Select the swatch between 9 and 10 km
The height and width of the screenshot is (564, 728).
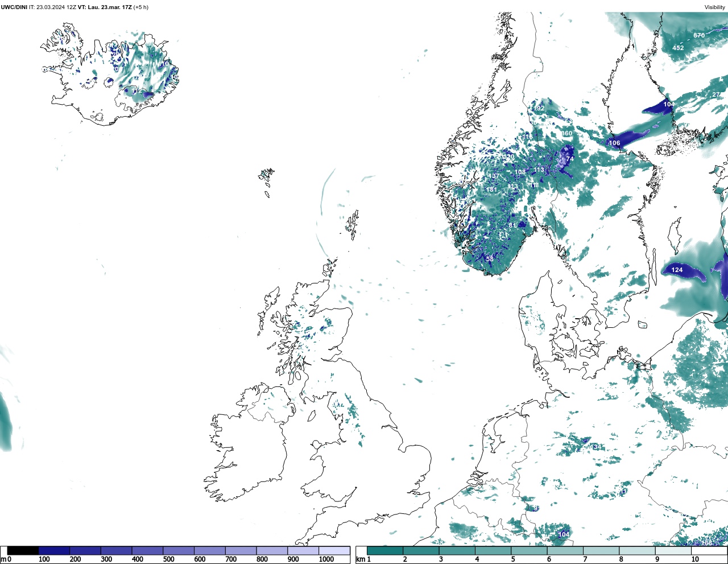coord(674,550)
